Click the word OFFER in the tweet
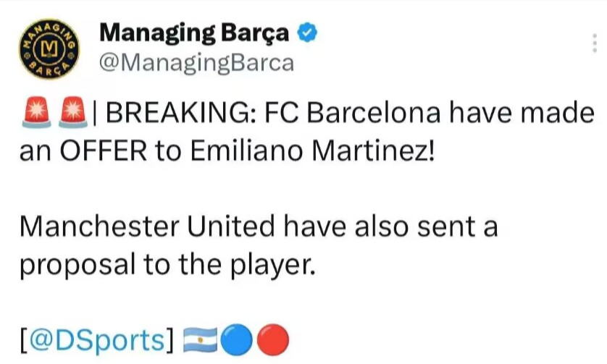607x364 pixels. coord(104,151)
